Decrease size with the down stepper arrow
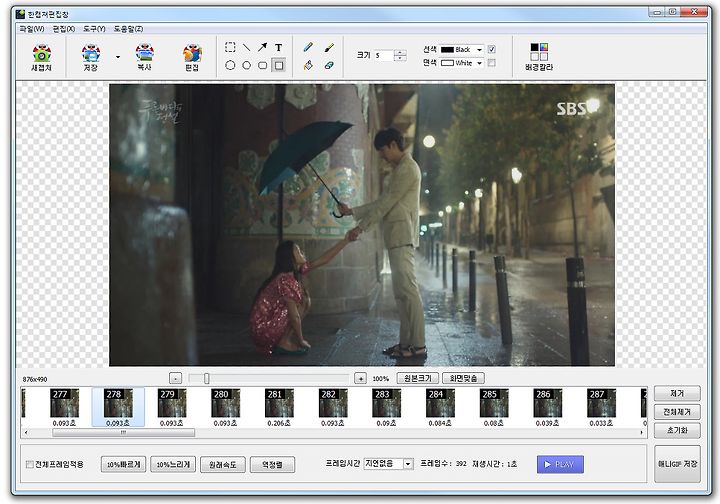This screenshot has height=504, width=720. (400, 58)
